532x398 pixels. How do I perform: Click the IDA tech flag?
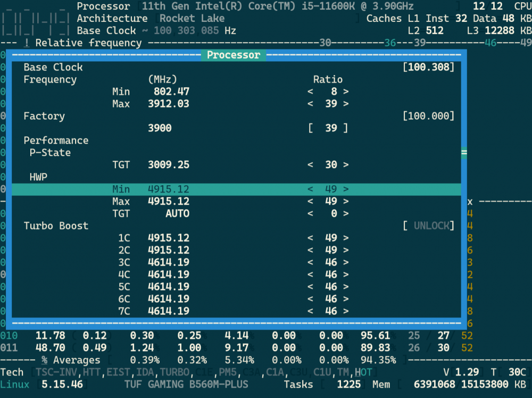pyautogui.click(x=145, y=372)
